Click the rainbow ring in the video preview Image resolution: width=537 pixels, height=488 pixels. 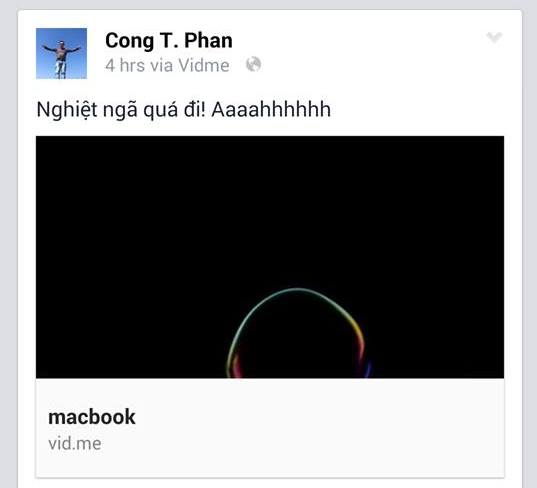pyautogui.click(x=297, y=333)
